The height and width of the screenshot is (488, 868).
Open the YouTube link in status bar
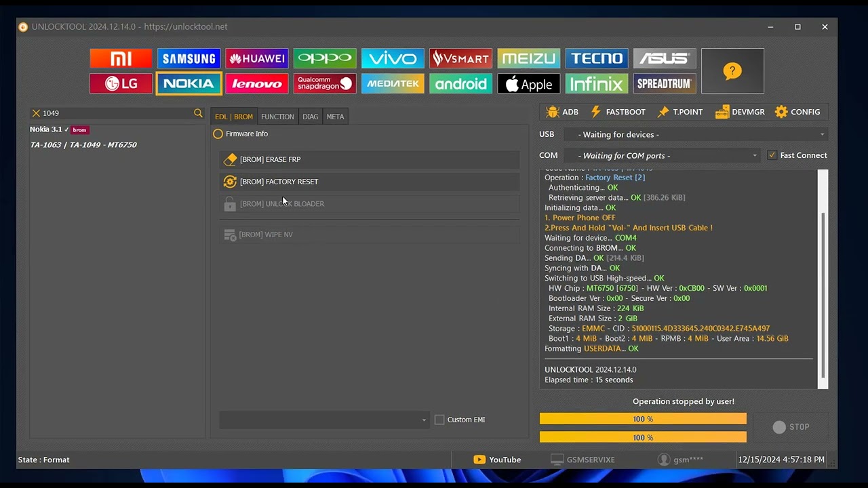pyautogui.click(x=497, y=460)
